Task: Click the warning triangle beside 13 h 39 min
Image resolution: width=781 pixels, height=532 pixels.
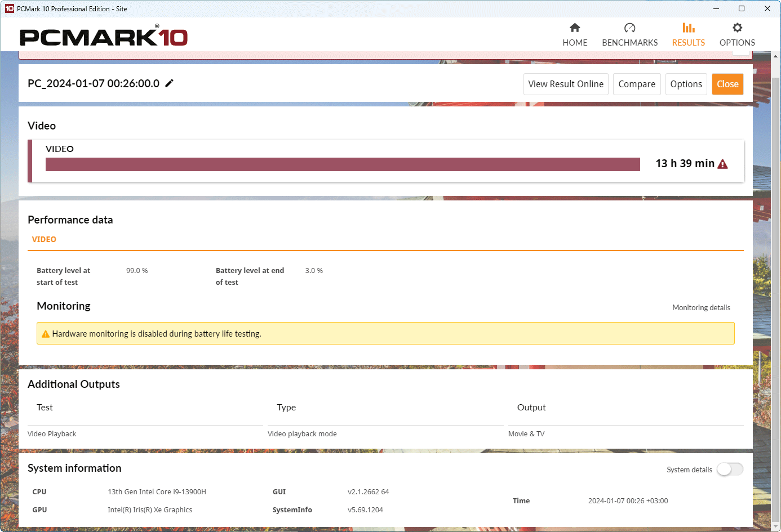Action: (x=722, y=164)
